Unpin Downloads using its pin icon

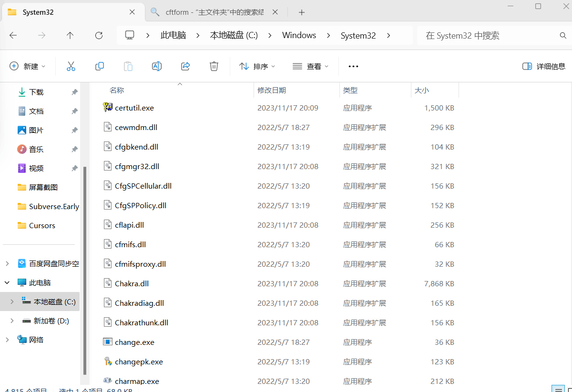(x=74, y=92)
